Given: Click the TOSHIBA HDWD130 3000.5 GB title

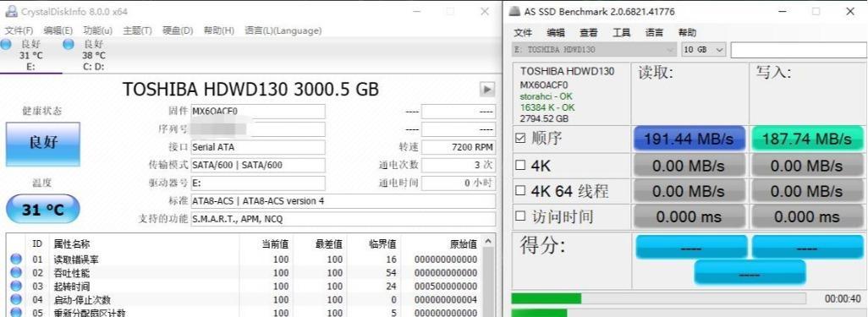Looking at the screenshot, I should point(250,89).
